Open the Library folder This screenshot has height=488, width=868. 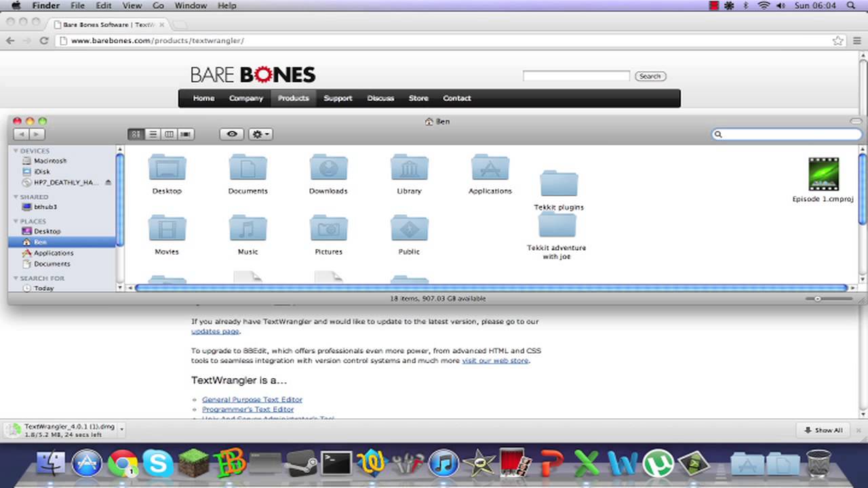point(409,174)
